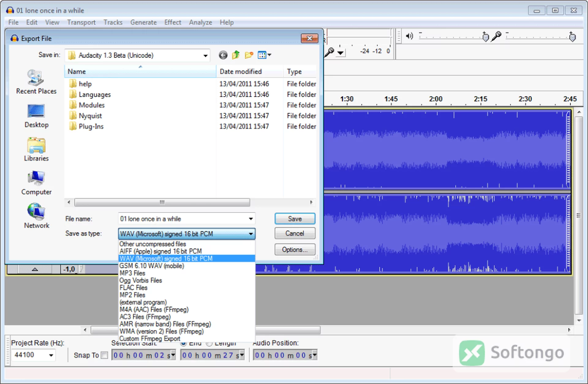Open the Nyquist folder
The height and width of the screenshot is (384, 588).
90,116
